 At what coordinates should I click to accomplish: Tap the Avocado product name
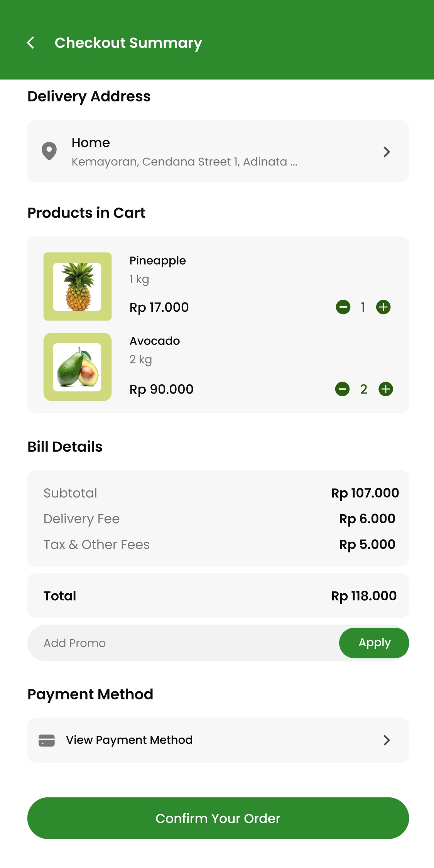click(x=155, y=341)
